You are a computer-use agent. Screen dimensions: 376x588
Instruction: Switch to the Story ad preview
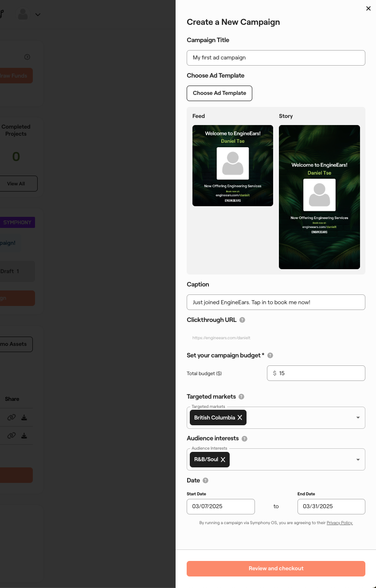[x=319, y=196]
